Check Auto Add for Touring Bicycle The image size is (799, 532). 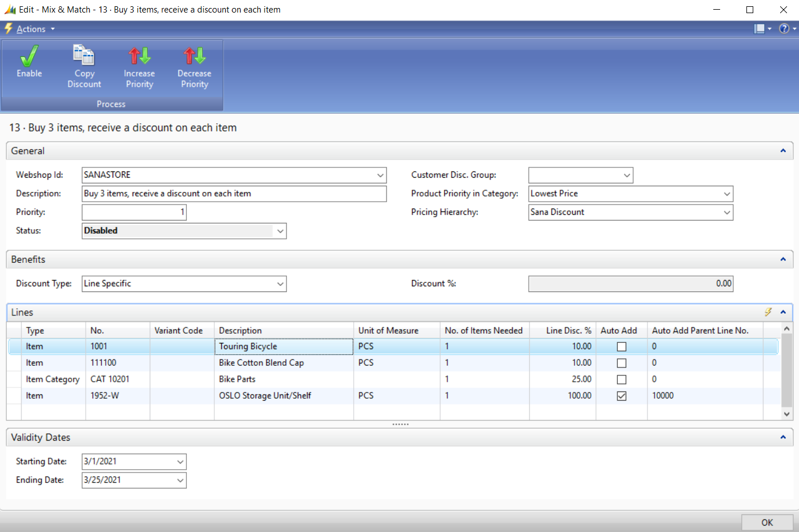[621, 347]
